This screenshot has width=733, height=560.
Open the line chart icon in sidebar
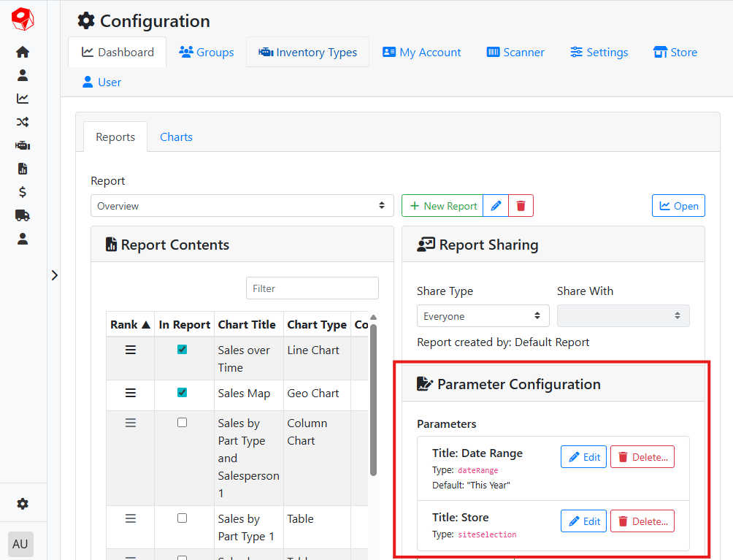(x=23, y=99)
